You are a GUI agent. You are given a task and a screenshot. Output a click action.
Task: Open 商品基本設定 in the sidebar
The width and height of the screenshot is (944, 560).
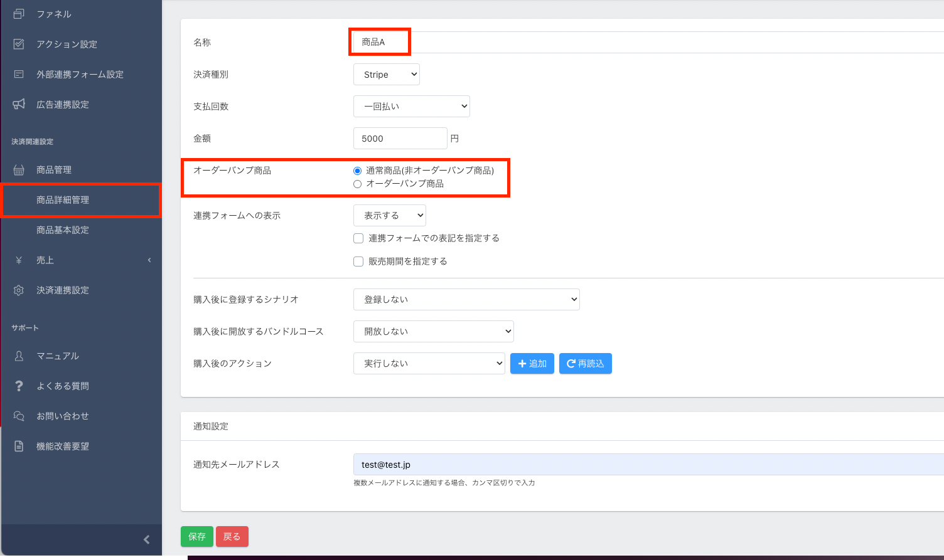[63, 230]
